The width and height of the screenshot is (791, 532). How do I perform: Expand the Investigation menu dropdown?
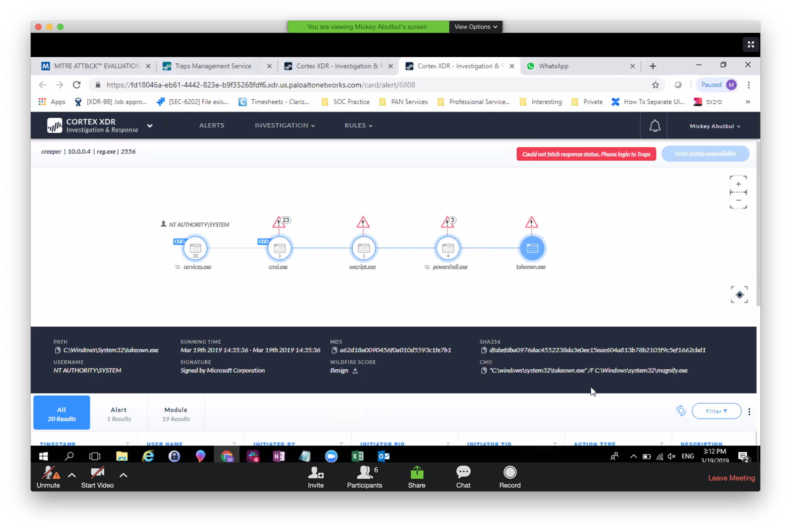[284, 126]
